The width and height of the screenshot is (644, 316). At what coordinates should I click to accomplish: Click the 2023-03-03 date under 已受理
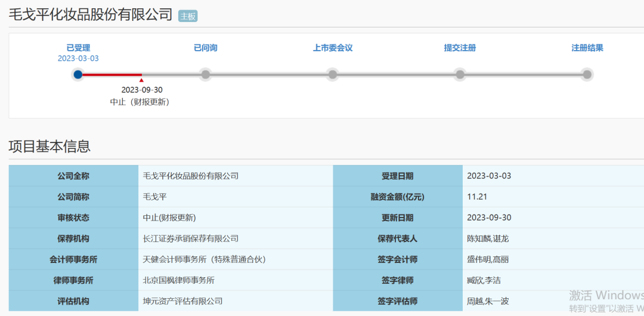pos(78,58)
